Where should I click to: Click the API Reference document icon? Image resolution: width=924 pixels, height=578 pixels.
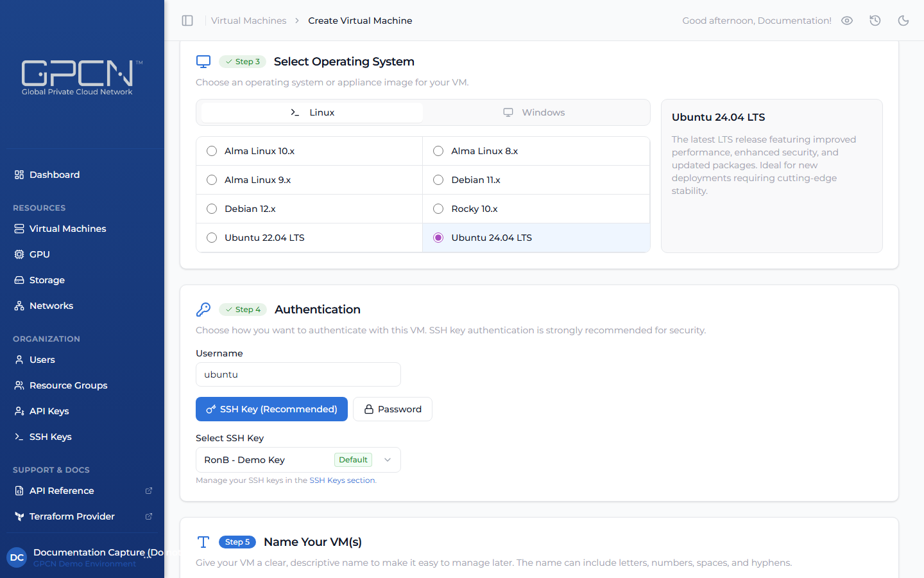(x=19, y=491)
